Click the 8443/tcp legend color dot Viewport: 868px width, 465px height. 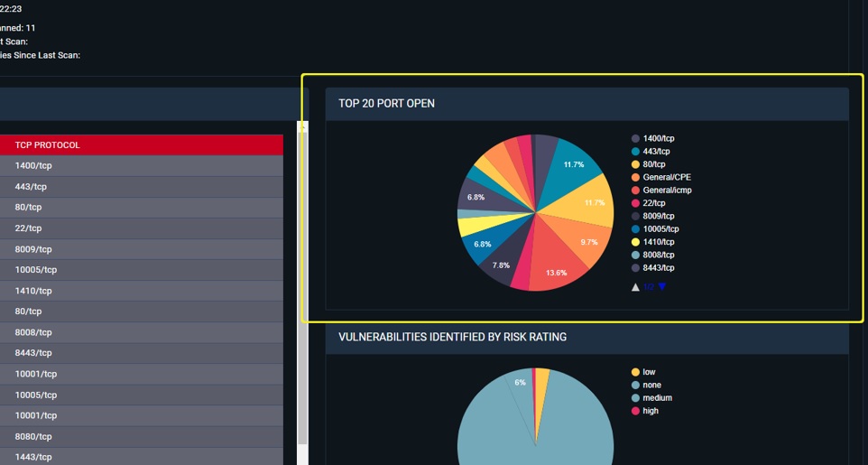coord(635,267)
